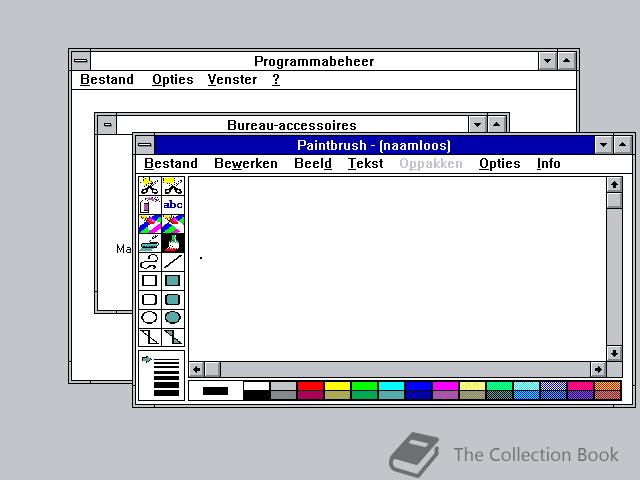Pick the dark red bottom-row color
The width and height of the screenshot is (640, 480).
[311, 395]
